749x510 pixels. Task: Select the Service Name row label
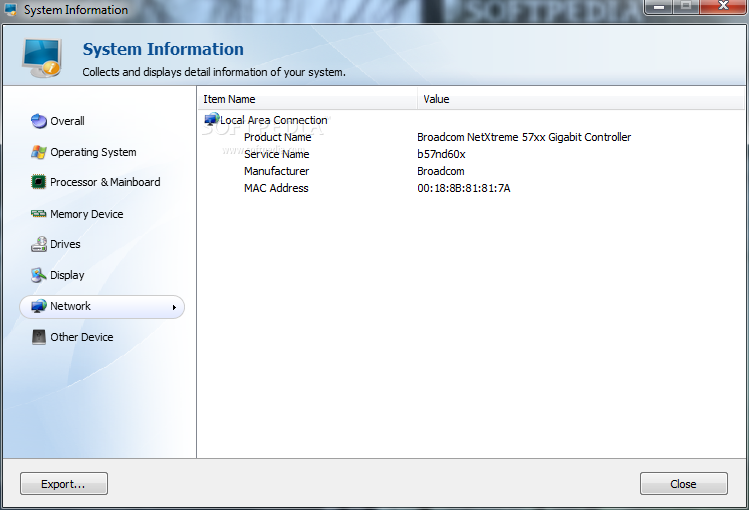(x=277, y=154)
